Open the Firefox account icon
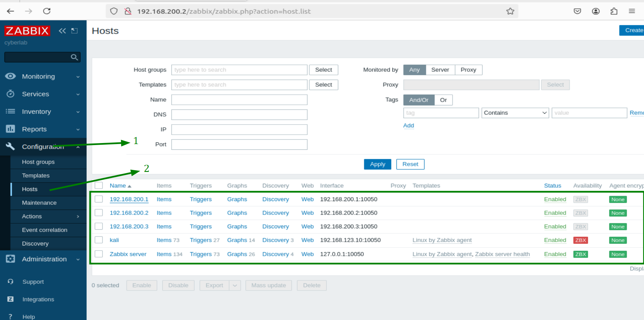 tap(596, 11)
